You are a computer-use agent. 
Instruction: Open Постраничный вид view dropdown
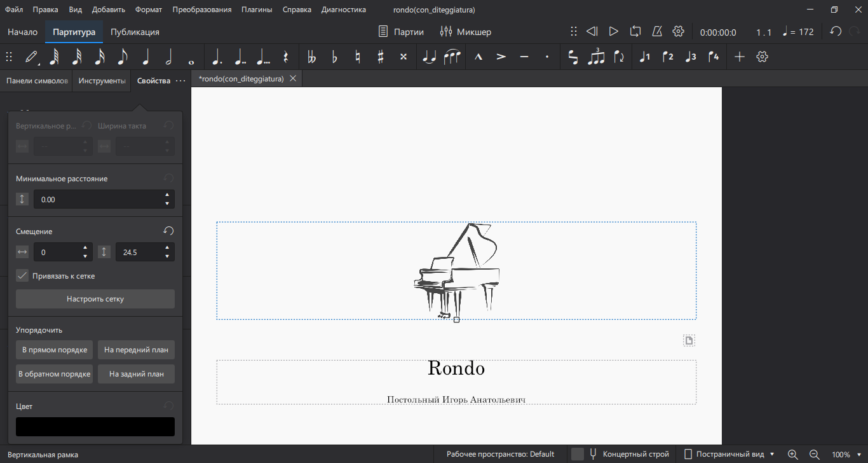click(x=729, y=454)
